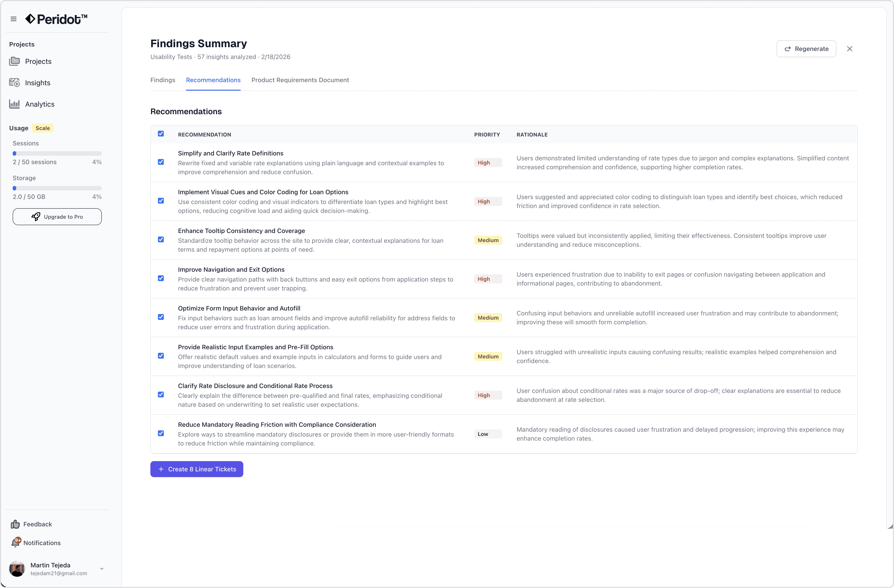The width and height of the screenshot is (894, 588).
Task: Click the Feedback thumbs-up icon
Action: tap(15, 524)
